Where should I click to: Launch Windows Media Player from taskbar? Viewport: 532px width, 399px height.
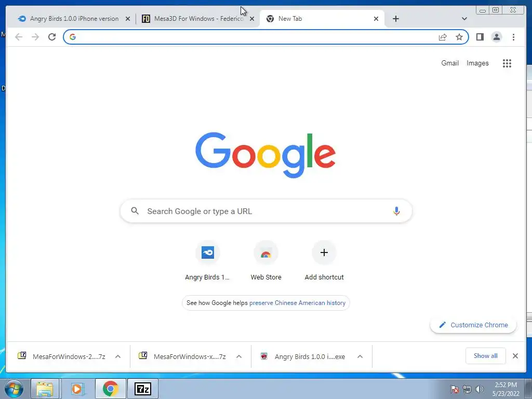click(x=77, y=389)
